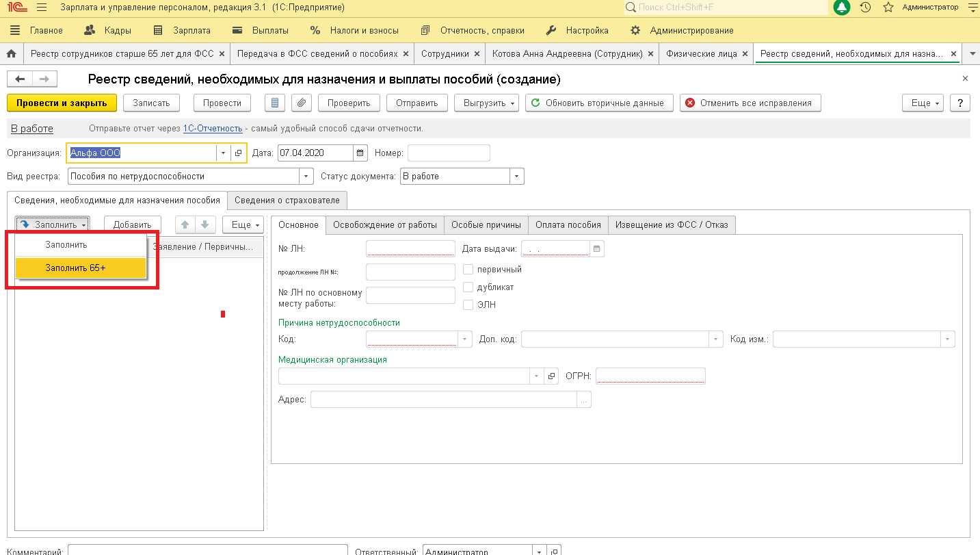Click the attached files paperclip icon
The image size is (980, 555).
pyautogui.click(x=301, y=103)
